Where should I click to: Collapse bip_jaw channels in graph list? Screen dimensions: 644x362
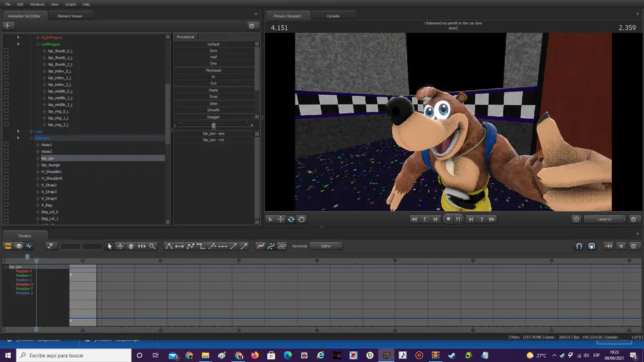[6, 267]
